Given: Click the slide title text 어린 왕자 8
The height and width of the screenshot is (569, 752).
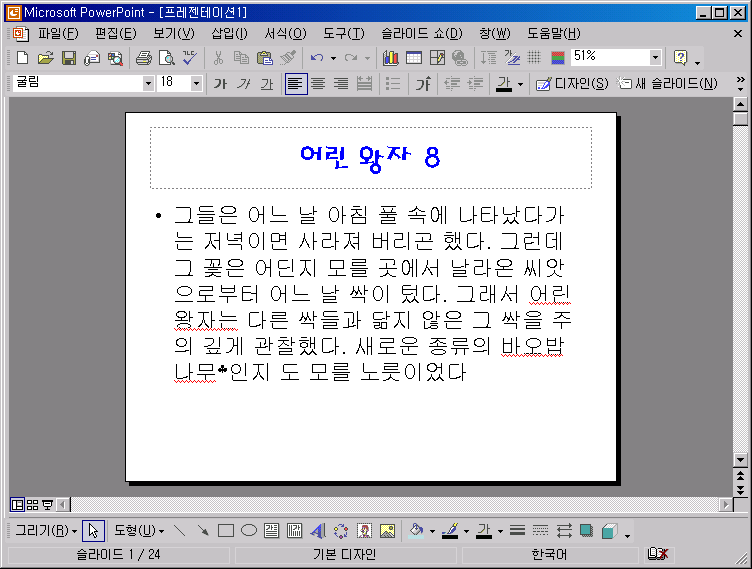Looking at the screenshot, I should click(x=370, y=157).
